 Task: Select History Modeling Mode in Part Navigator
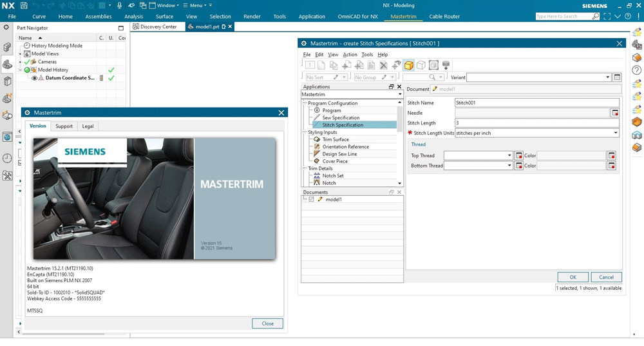coord(57,46)
